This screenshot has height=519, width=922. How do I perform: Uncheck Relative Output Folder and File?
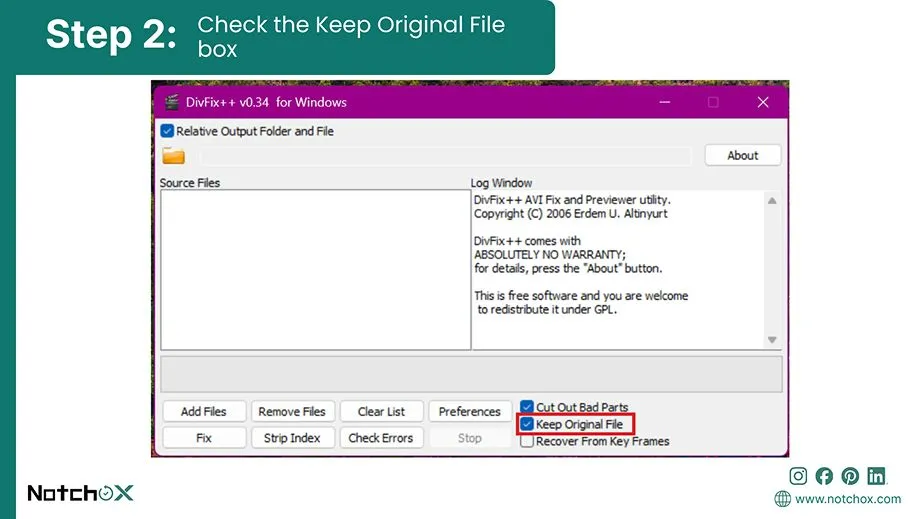click(x=167, y=130)
